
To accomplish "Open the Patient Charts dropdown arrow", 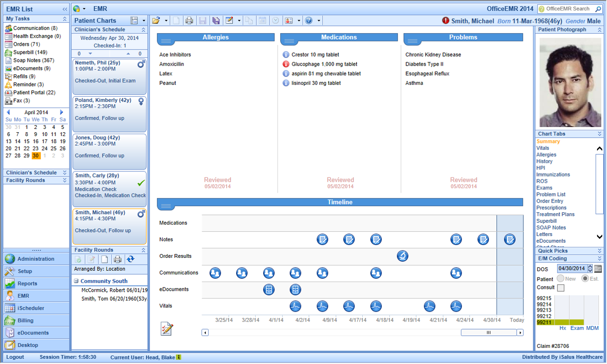I will tap(144, 20).
